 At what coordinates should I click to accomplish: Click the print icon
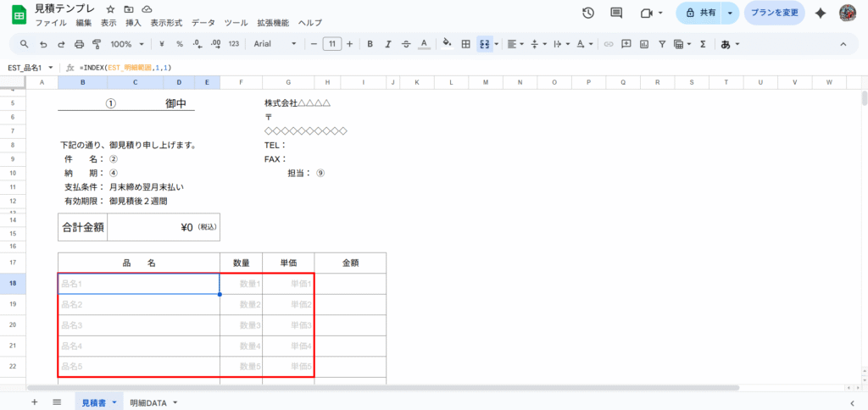(79, 43)
